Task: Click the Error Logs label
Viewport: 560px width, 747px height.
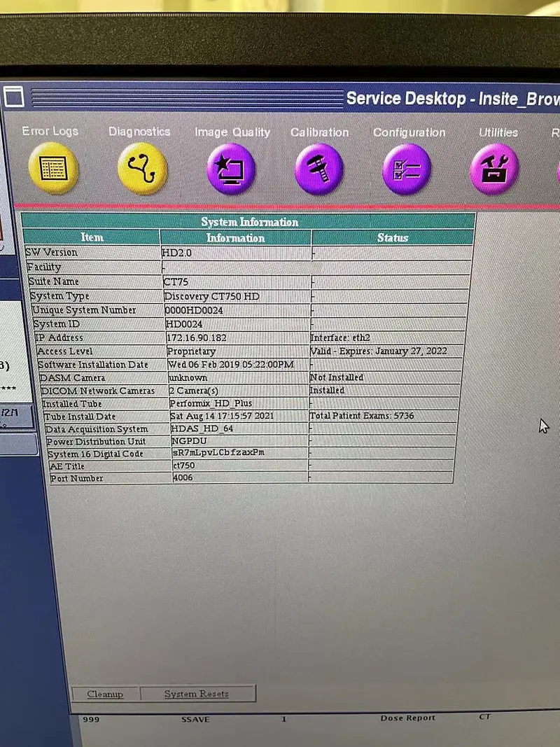Action: [x=50, y=131]
